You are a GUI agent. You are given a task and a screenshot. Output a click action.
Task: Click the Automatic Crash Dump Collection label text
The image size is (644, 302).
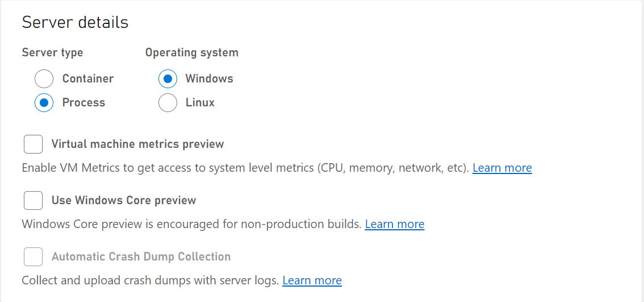click(141, 257)
